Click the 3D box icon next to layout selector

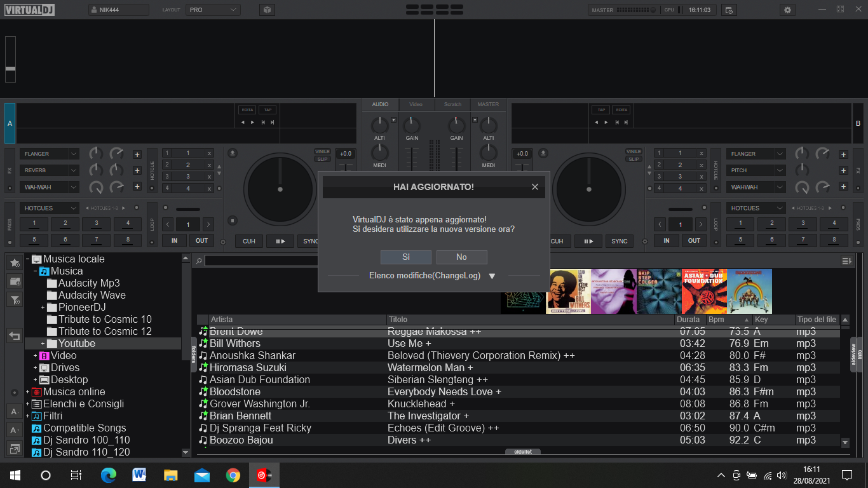tap(267, 10)
